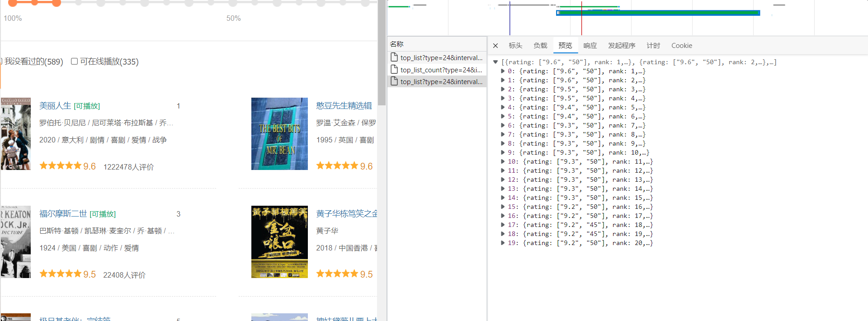Open the 美丽人生 movie link
Screen dimensions: 868x321
pos(55,106)
